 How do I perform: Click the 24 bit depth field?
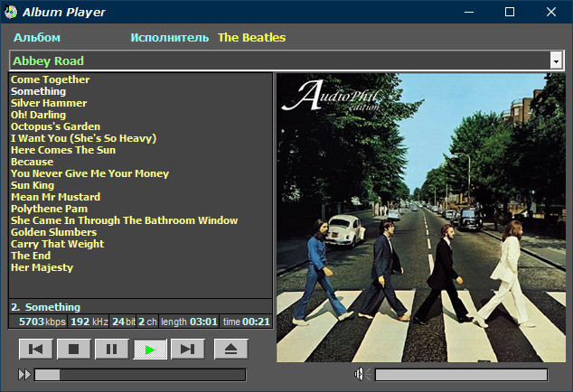click(x=123, y=322)
